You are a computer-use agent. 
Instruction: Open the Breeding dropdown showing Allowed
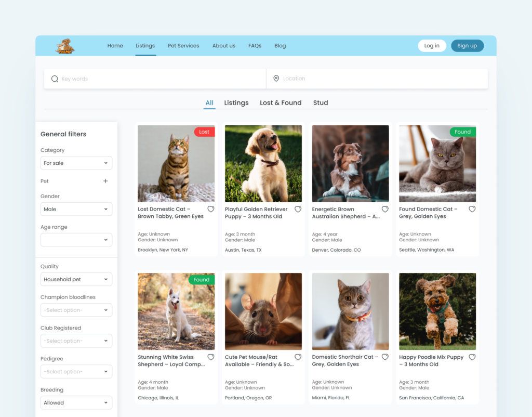[76, 402]
